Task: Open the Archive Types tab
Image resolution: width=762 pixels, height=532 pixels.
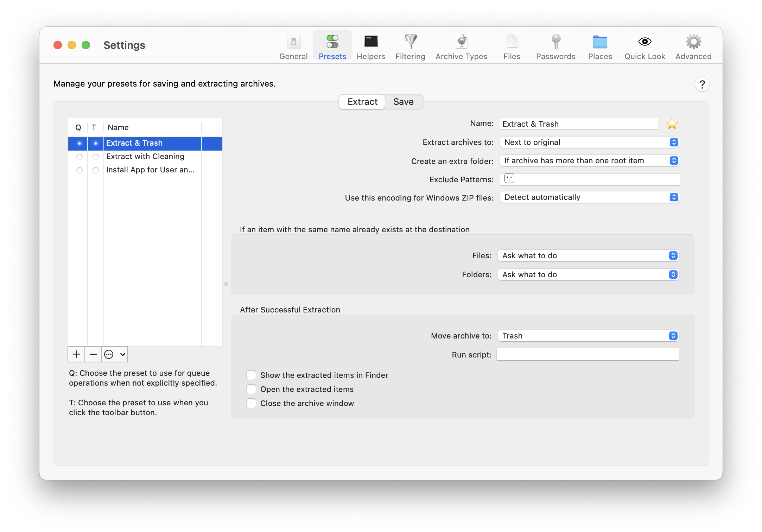Action: [461, 47]
